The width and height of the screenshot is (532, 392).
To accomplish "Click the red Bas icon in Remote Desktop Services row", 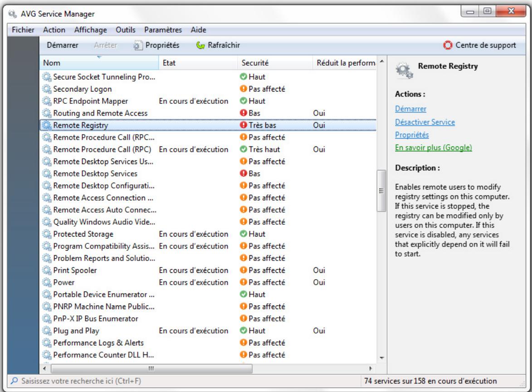I will [x=243, y=173].
